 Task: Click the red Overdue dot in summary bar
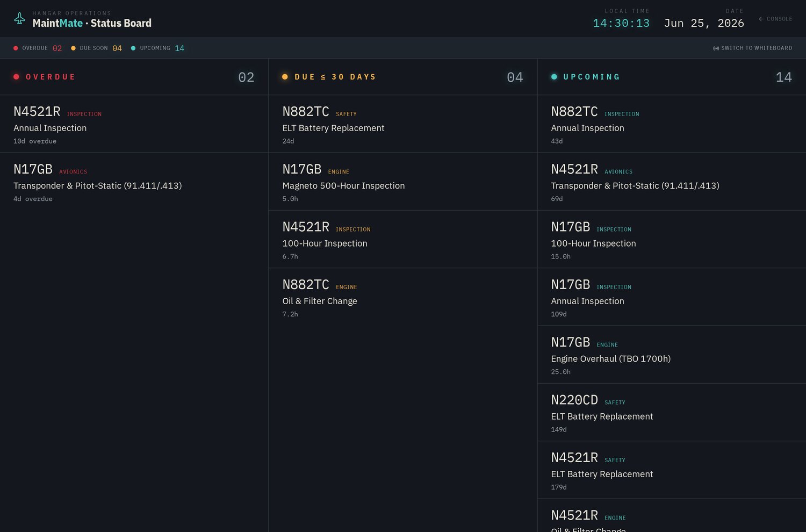coord(16,48)
